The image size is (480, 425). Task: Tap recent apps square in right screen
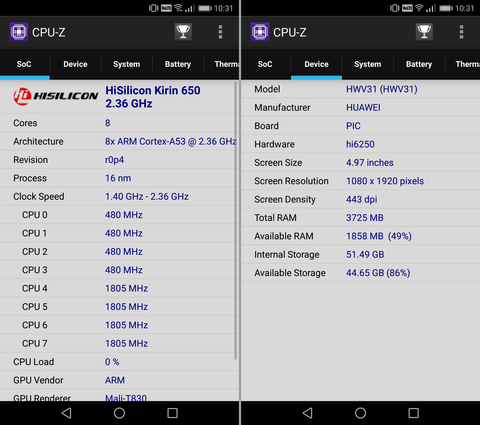pos(413,413)
